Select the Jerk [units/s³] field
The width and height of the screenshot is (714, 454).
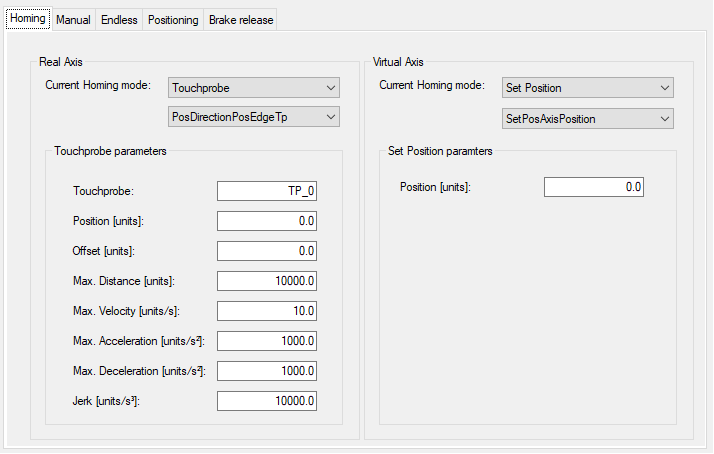click(267, 401)
